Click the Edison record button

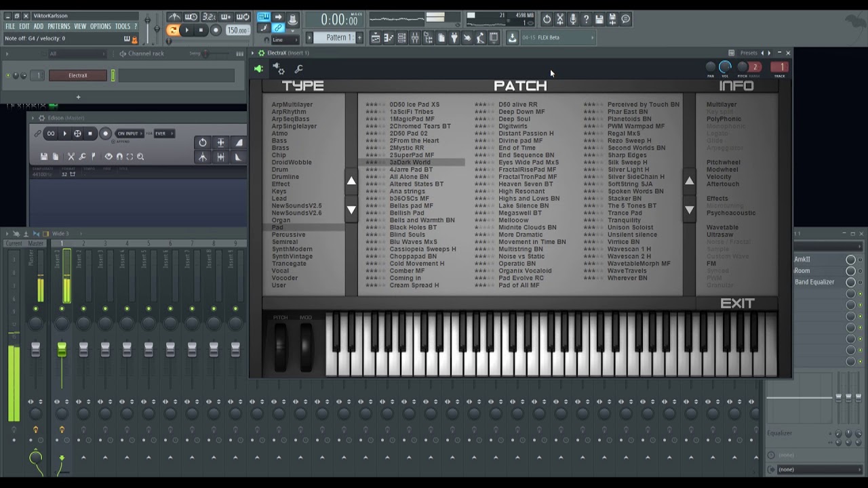(x=105, y=134)
